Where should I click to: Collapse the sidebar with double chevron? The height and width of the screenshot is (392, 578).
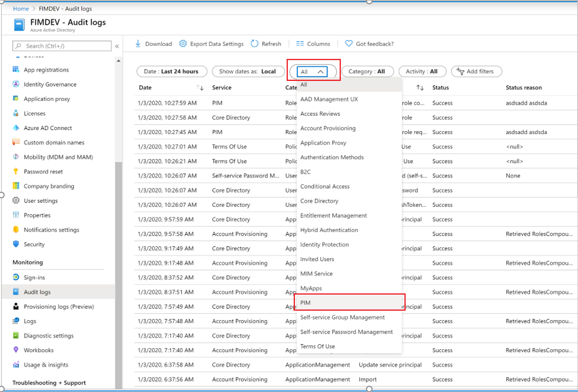click(x=117, y=46)
